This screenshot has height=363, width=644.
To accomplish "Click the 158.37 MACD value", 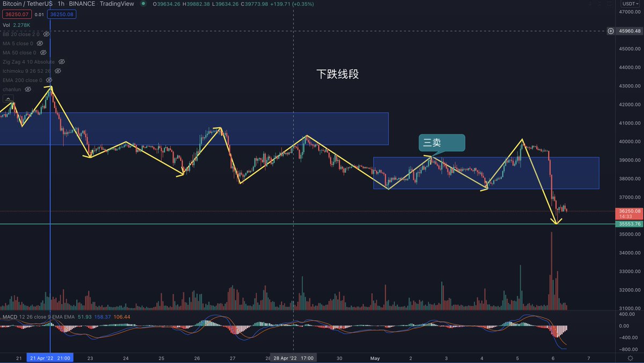I will tap(101, 317).
